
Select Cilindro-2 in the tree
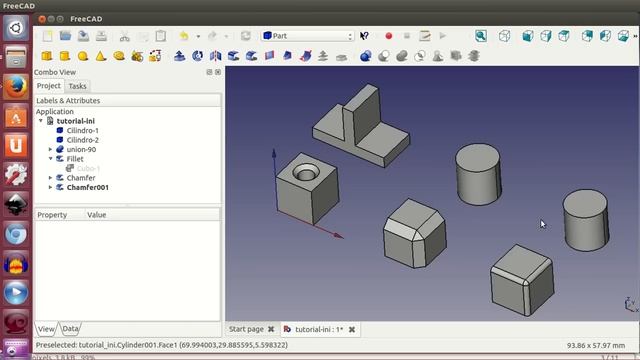(x=82, y=140)
